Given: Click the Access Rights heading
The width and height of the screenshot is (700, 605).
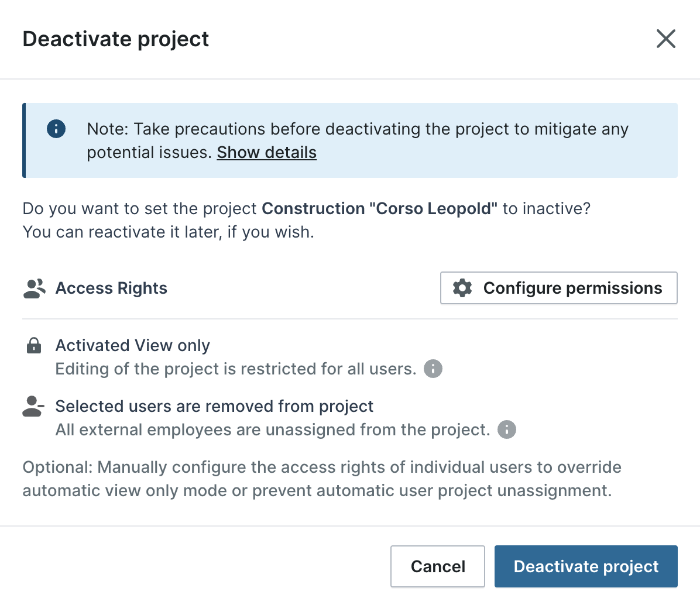Looking at the screenshot, I should 111,288.
